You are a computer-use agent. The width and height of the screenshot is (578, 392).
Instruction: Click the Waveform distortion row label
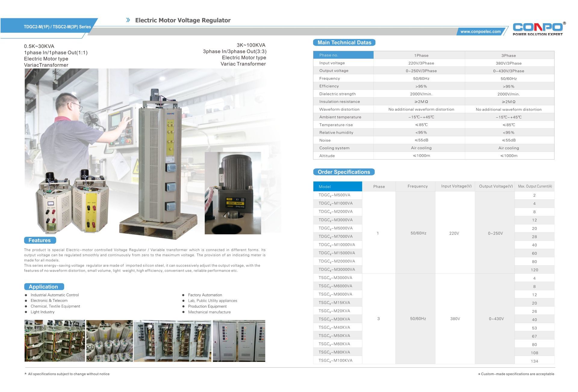339,109
